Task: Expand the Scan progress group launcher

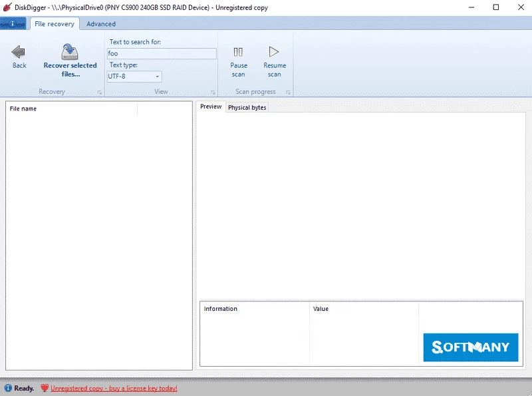Action: point(287,93)
